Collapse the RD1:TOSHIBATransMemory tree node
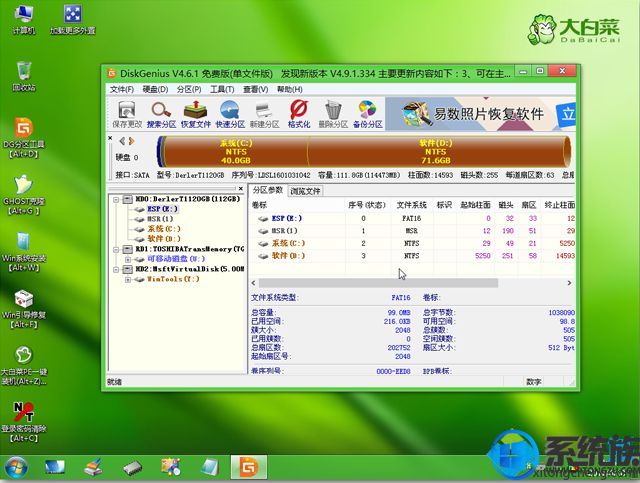 tap(117, 249)
